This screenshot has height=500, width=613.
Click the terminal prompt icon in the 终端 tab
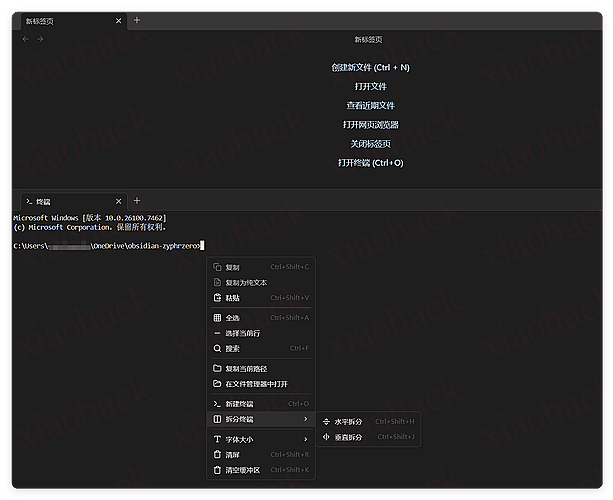point(29,202)
